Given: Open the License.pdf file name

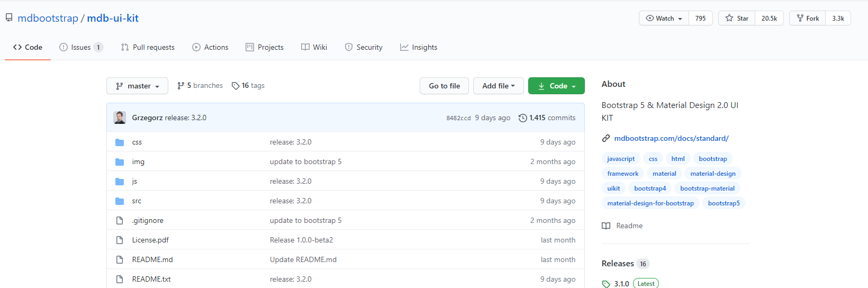Looking at the screenshot, I should pyautogui.click(x=150, y=240).
